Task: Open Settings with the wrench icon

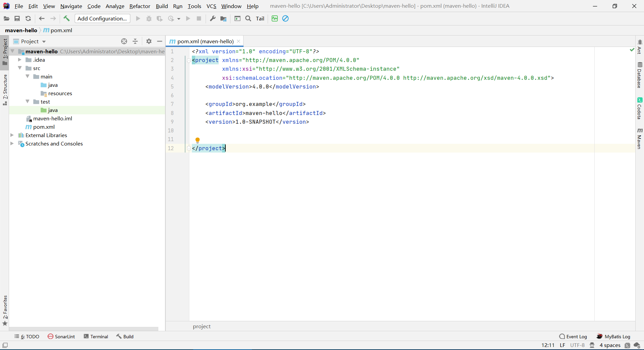Action: pyautogui.click(x=213, y=19)
